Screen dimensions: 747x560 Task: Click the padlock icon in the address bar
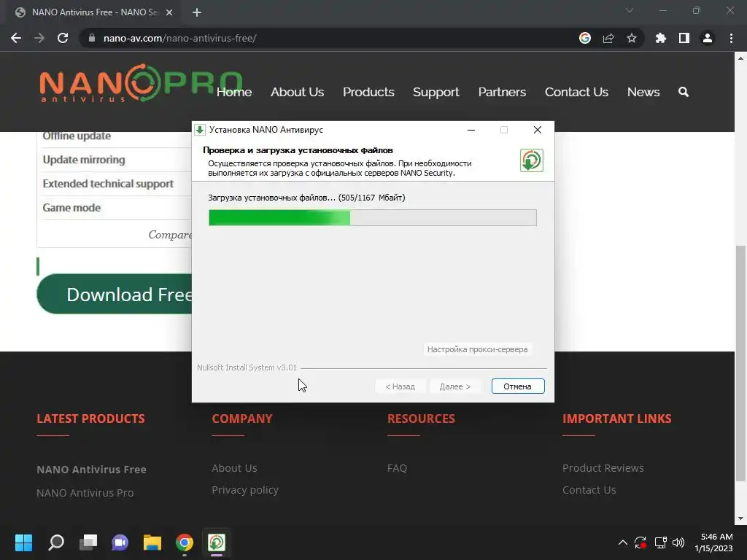point(92,38)
